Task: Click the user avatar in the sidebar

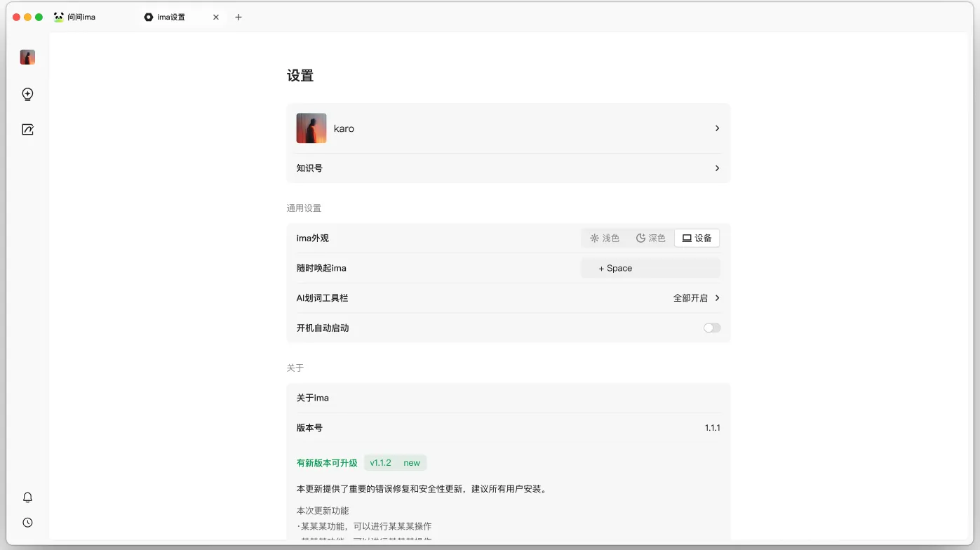Action: [x=27, y=58]
